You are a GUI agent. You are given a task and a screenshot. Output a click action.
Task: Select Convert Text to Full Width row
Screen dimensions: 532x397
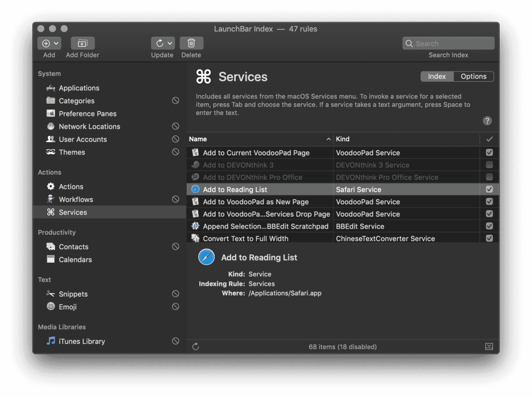(342, 238)
